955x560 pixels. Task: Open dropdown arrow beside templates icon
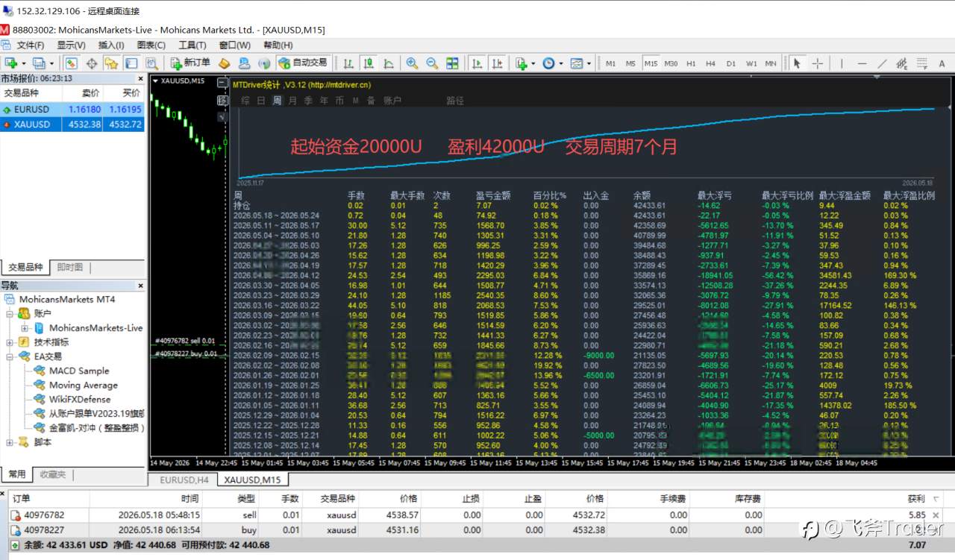tap(589, 63)
